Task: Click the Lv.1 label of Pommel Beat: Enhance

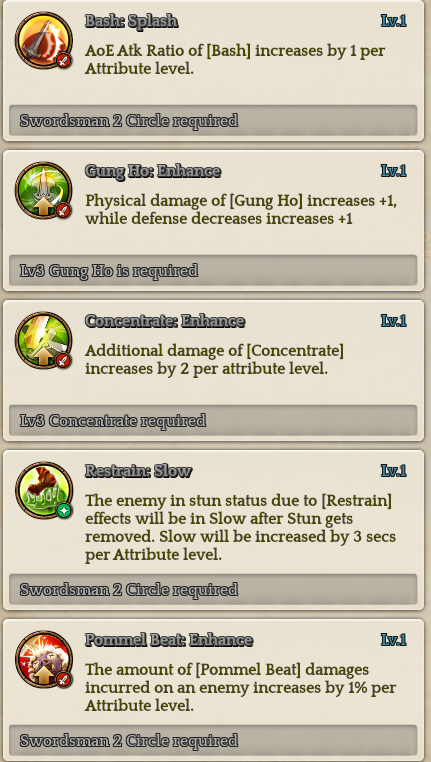Action: 394,640
